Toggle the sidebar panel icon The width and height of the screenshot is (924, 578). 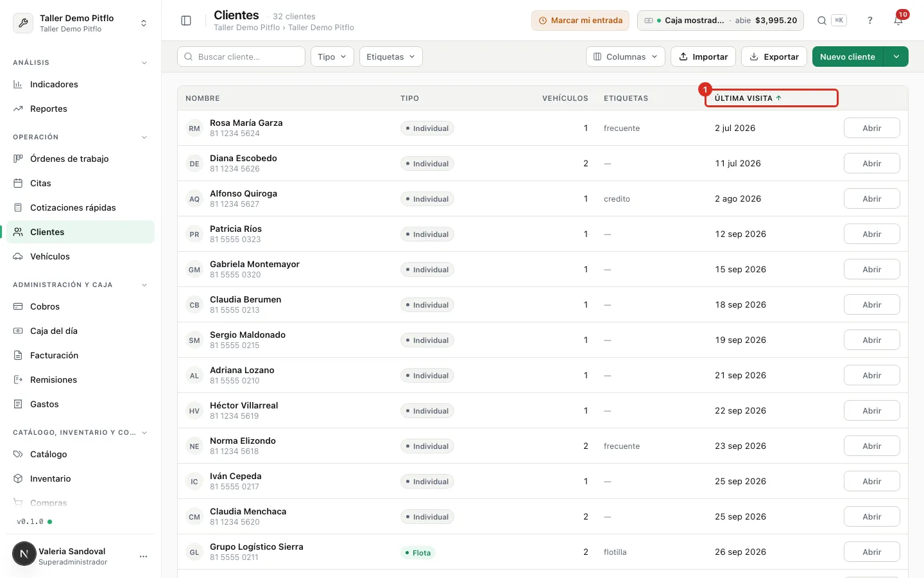[x=186, y=21]
